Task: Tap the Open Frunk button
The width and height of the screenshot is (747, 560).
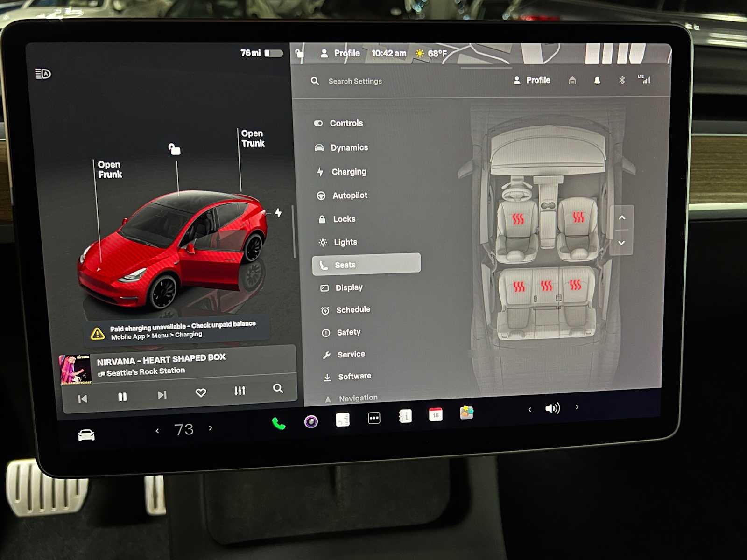Action: 110,169
